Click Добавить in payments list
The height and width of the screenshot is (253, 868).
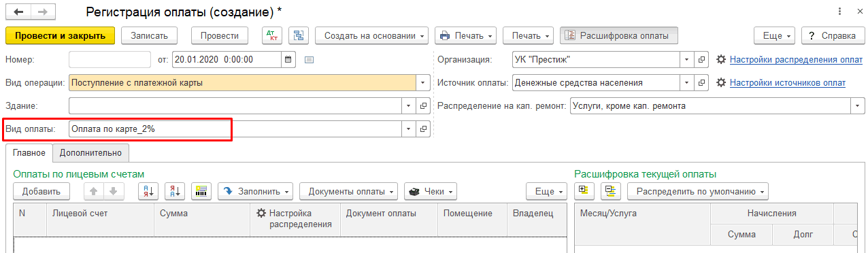(x=41, y=192)
